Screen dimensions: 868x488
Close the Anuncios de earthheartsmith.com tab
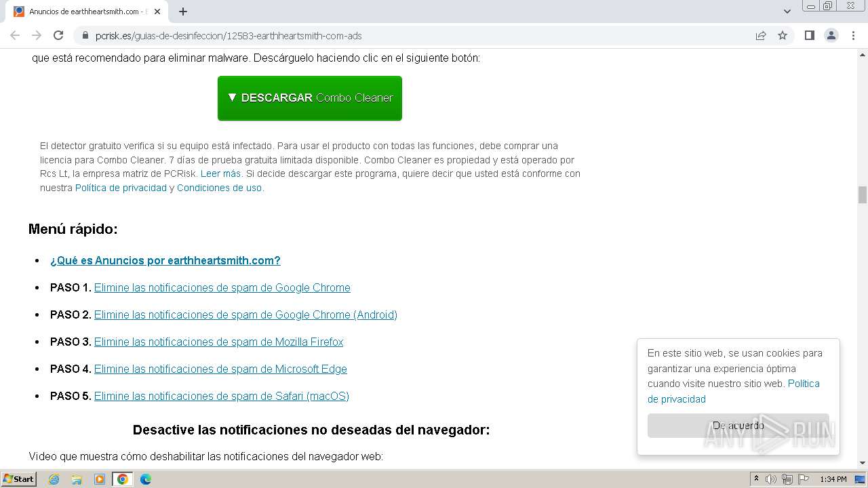pyautogui.click(x=157, y=12)
